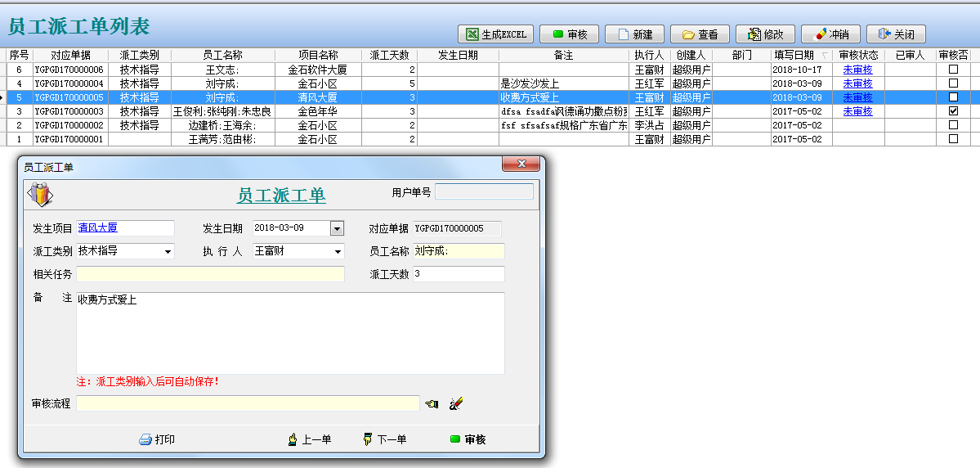Click 未审核 link in row 4
This screenshot has height=468, width=980.
point(857,83)
